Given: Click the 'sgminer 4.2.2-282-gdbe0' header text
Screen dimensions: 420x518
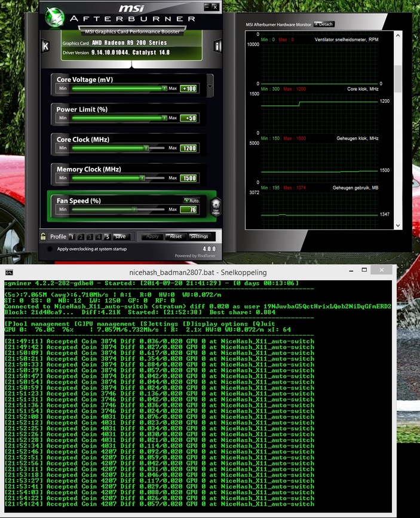Looking at the screenshot, I should pos(49,283).
